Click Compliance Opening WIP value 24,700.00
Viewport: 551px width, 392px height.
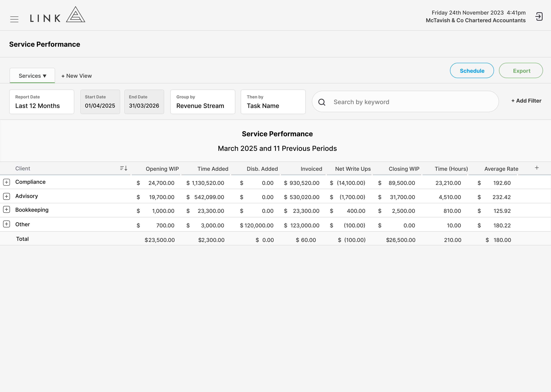click(x=161, y=183)
